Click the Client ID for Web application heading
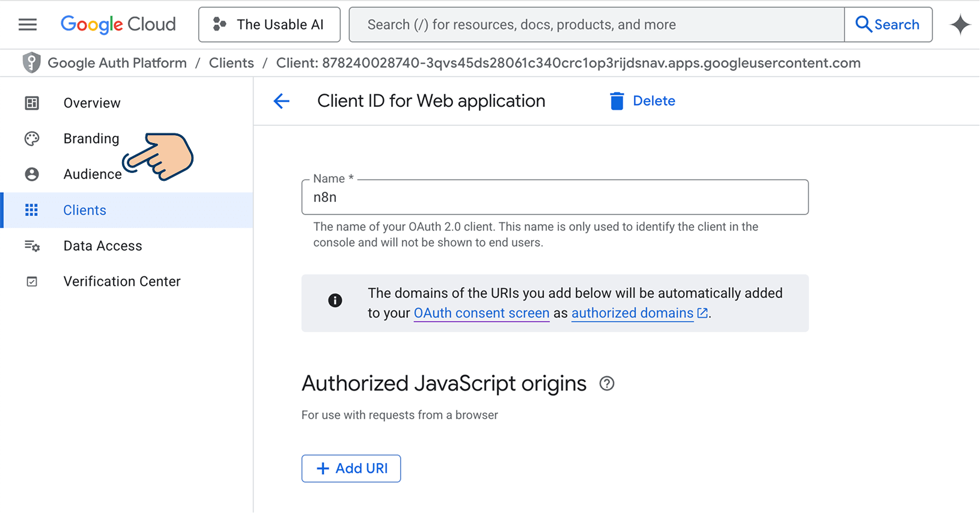The image size is (980, 513). (431, 101)
